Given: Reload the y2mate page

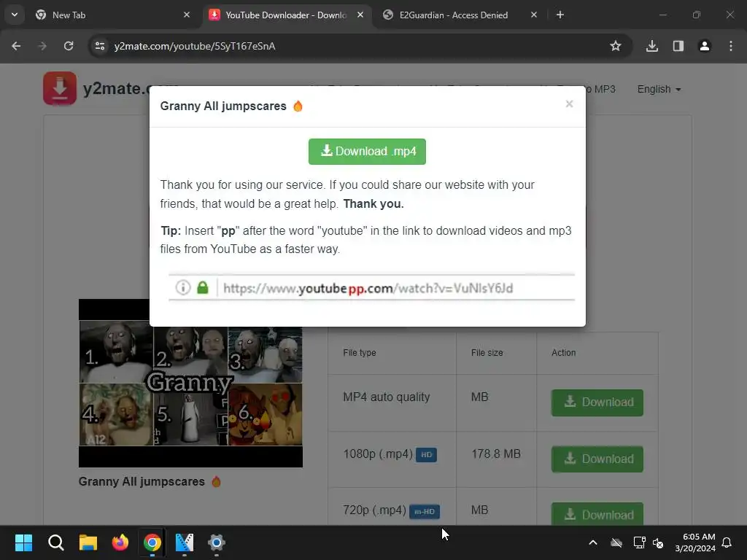Looking at the screenshot, I should [x=69, y=46].
